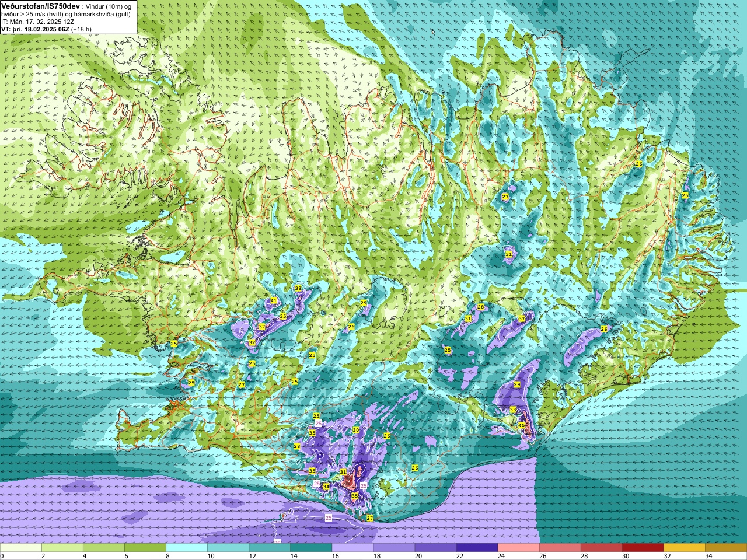
Task: Click the above-34 m/s ochre legend swatch
Action: 725,548
